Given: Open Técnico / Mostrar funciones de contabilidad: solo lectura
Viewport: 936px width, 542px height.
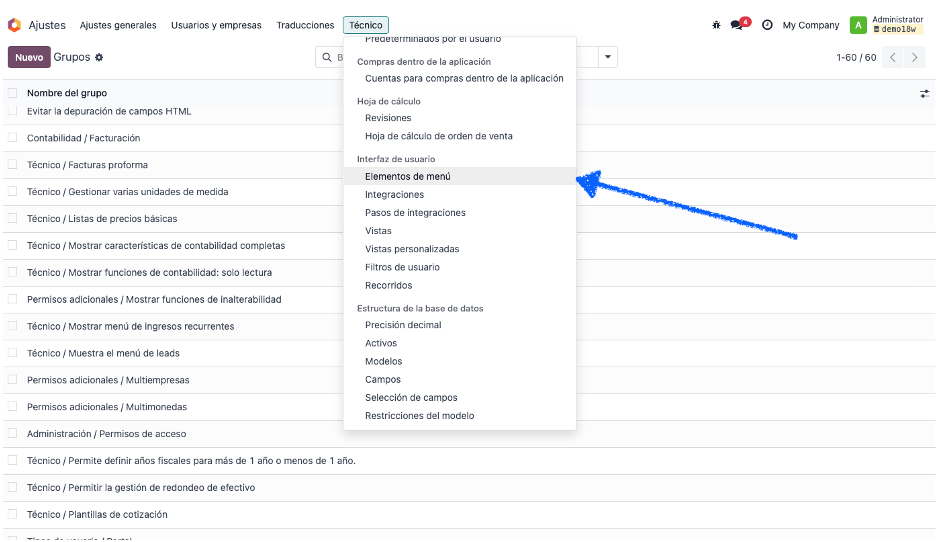Looking at the screenshot, I should click(x=149, y=272).
